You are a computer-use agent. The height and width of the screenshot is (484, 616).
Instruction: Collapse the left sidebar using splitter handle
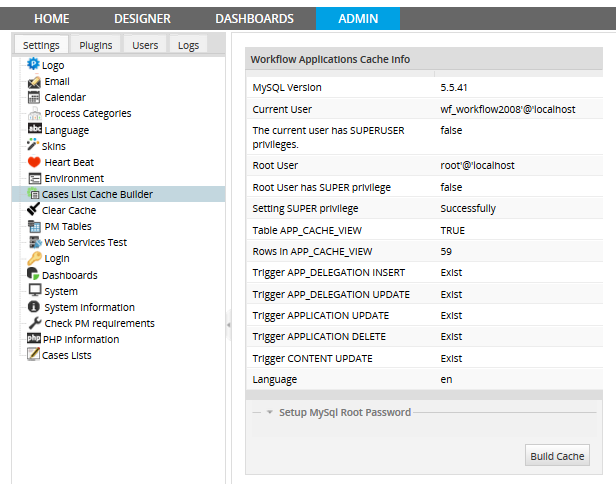coord(229,323)
